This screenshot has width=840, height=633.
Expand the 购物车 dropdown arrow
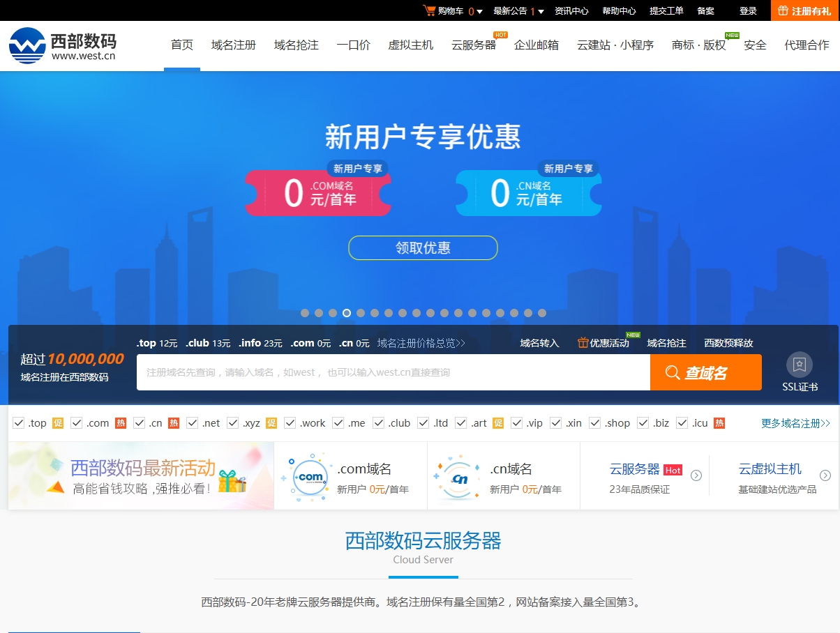[480, 11]
